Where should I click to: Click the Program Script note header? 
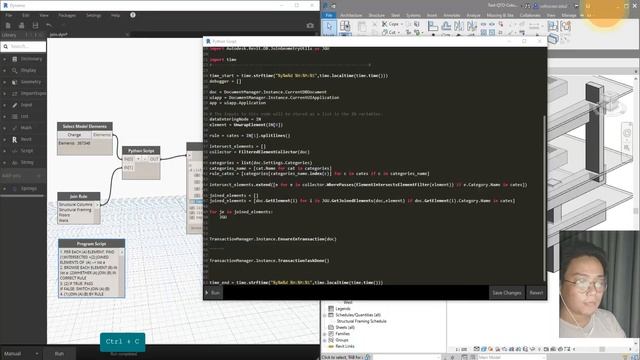pos(91,244)
